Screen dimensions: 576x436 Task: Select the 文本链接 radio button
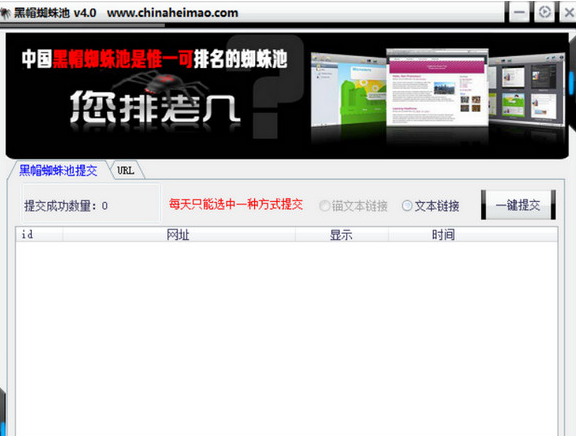click(x=407, y=206)
